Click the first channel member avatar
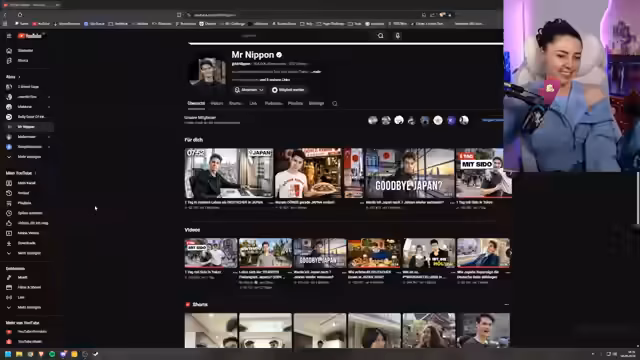Viewport: 640px width, 360px height. coord(373,120)
